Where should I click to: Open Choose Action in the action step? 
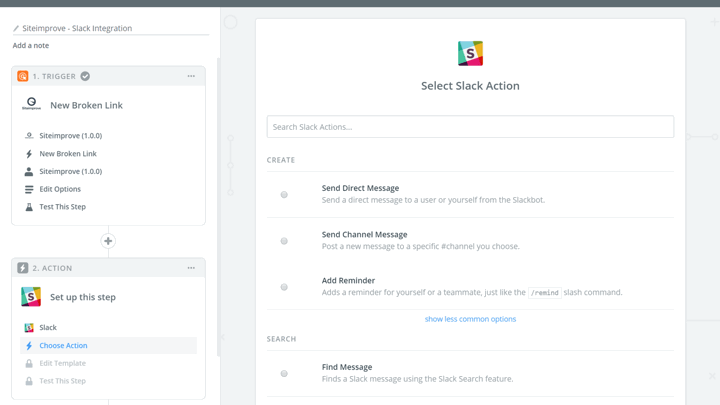63,345
